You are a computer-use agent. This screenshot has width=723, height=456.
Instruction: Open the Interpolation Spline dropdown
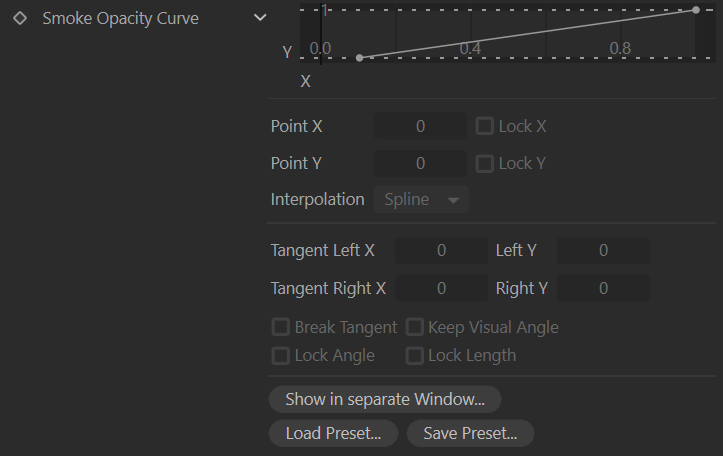pos(421,200)
